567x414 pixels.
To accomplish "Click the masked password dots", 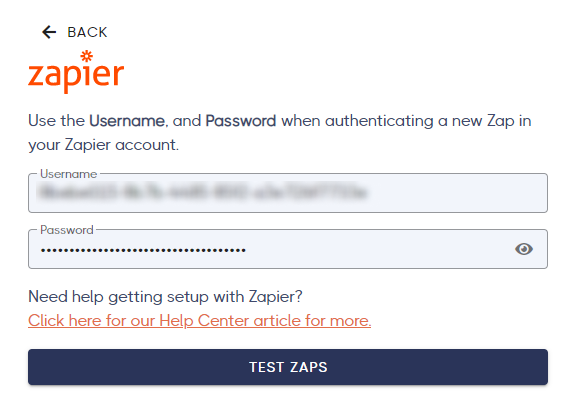I will (143, 250).
